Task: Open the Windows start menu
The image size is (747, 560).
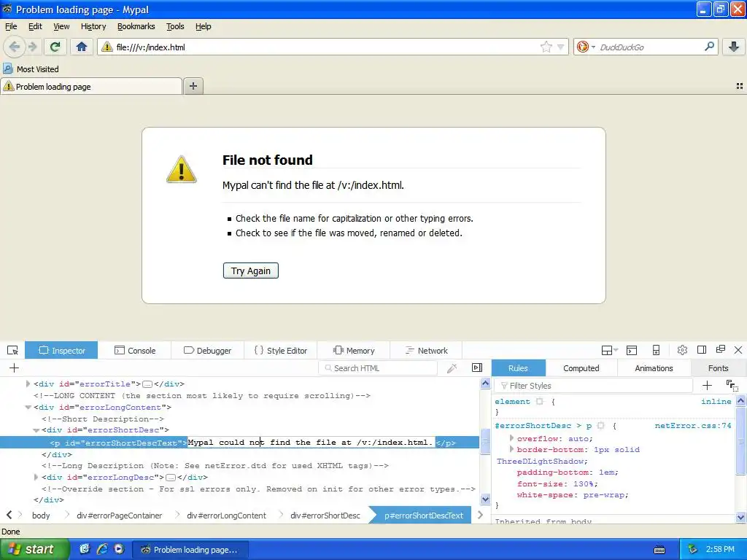Action: 34,549
